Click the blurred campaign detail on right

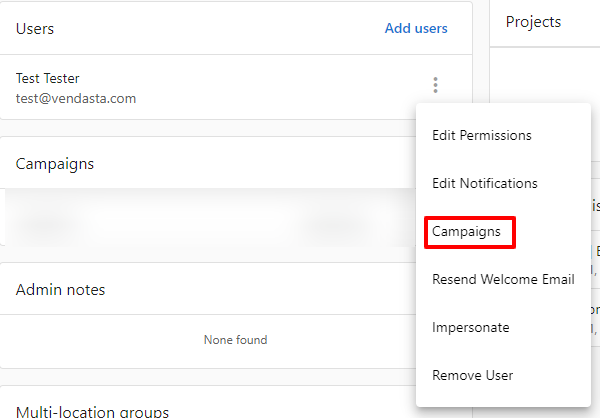tap(335, 223)
